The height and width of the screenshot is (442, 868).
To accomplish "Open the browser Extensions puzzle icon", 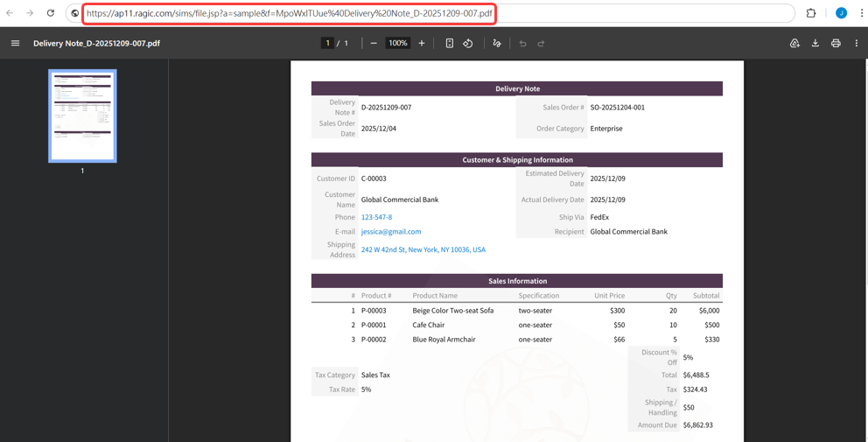I will coord(811,13).
